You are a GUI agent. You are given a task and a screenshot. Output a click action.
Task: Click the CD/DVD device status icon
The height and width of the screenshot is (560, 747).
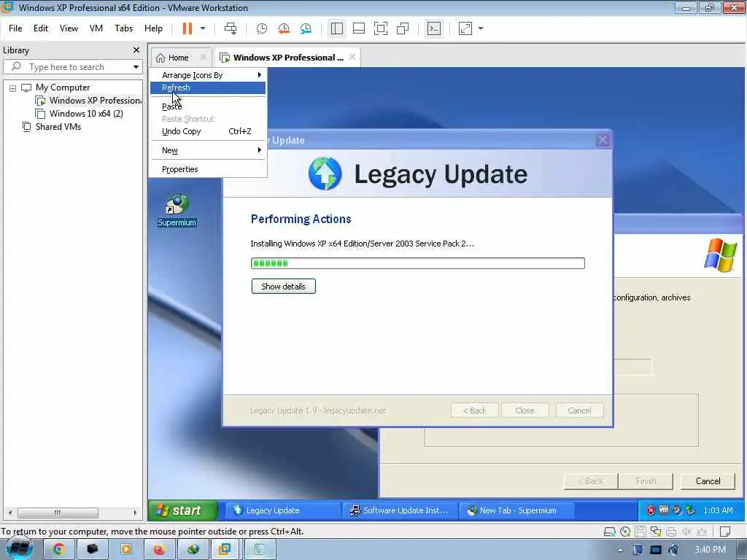(x=625, y=532)
